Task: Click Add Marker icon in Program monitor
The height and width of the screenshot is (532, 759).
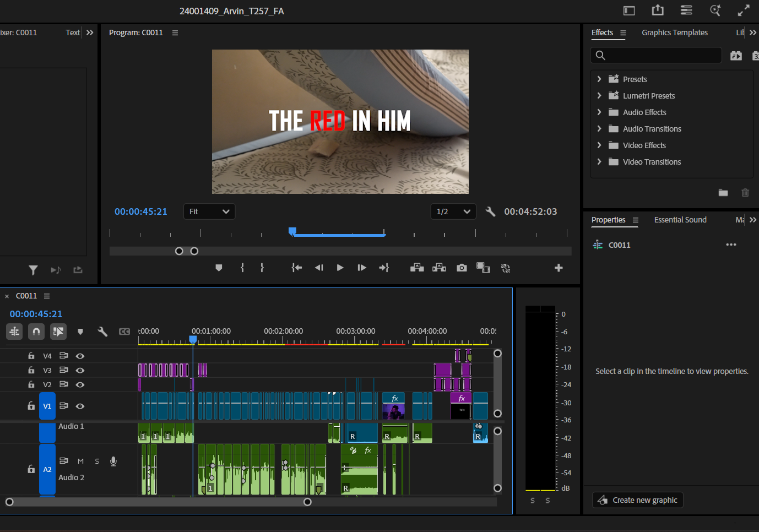Action: pyautogui.click(x=219, y=268)
